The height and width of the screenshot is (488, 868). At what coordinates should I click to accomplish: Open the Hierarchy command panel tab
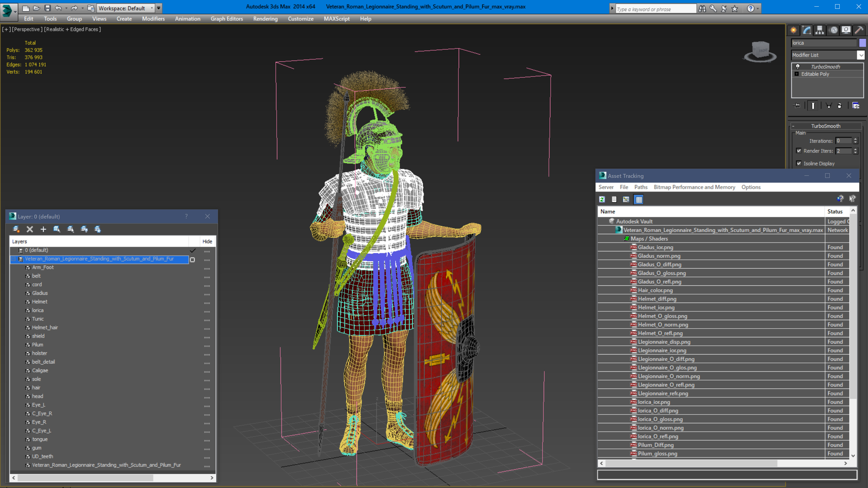tap(819, 30)
